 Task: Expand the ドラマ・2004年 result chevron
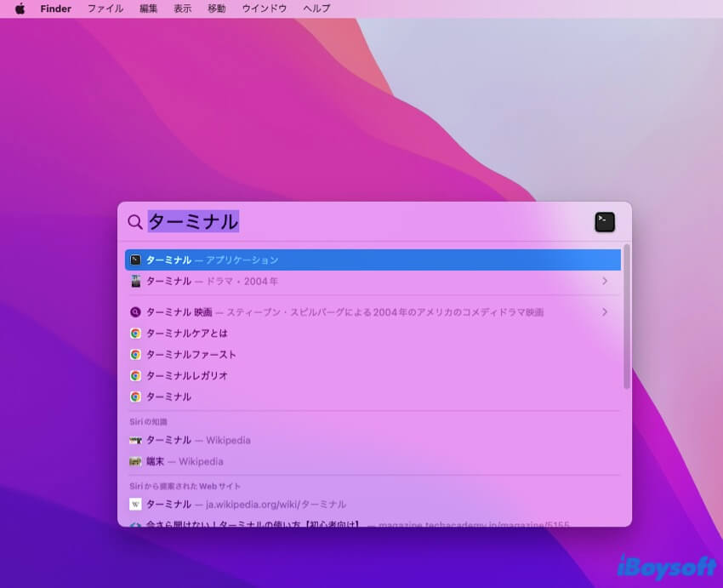(x=605, y=282)
